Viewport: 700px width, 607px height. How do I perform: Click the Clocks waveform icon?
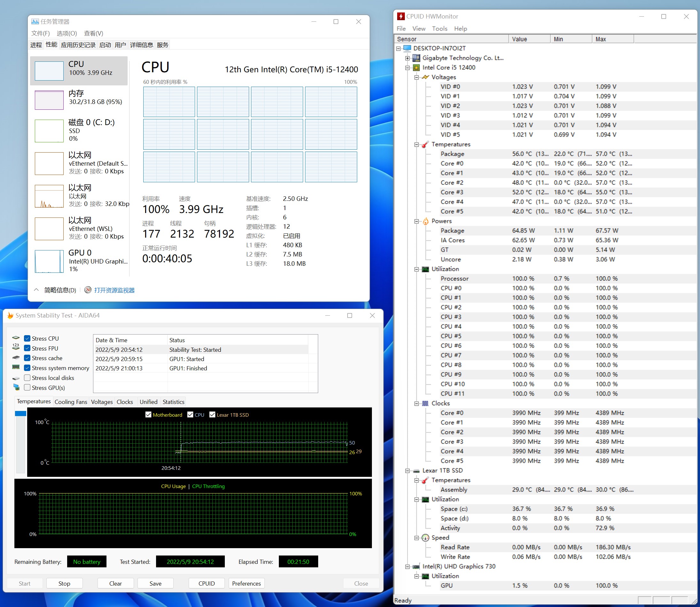coord(425,403)
